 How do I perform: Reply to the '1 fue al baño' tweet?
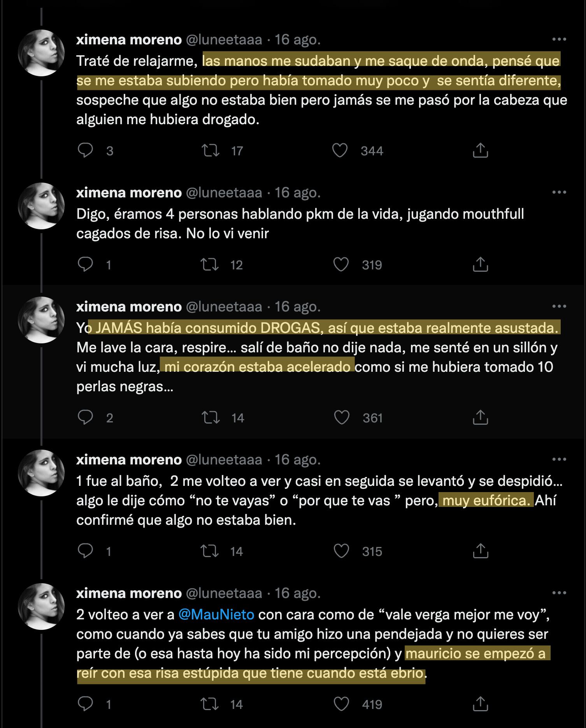pyautogui.click(x=85, y=551)
